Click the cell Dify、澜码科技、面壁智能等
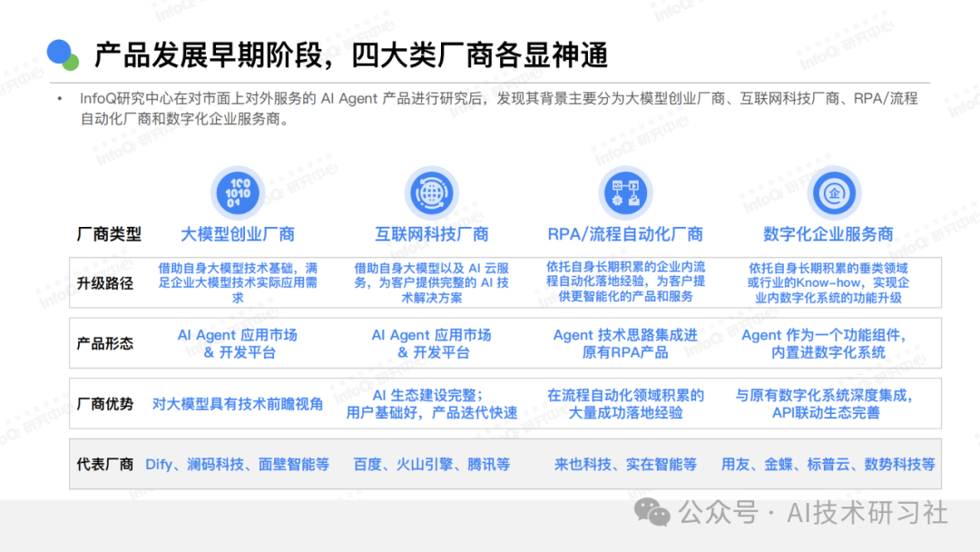Screen dimensions: 980x552 [238, 465]
